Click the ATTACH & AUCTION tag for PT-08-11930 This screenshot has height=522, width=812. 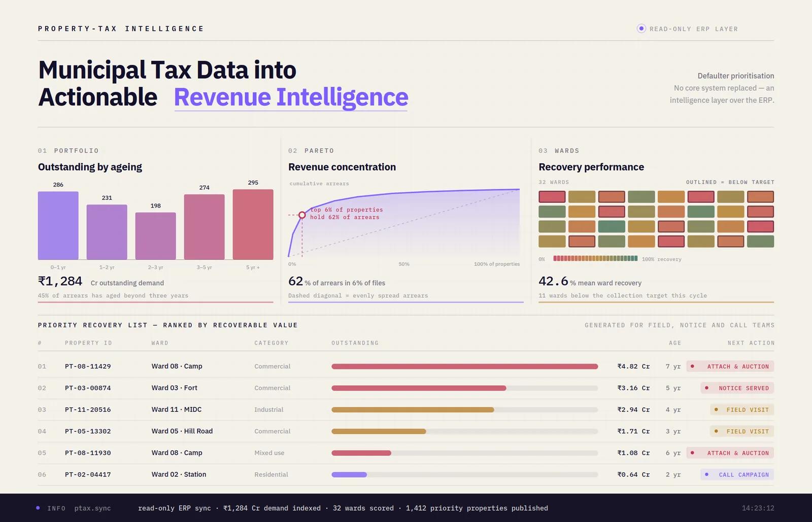click(x=730, y=453)
